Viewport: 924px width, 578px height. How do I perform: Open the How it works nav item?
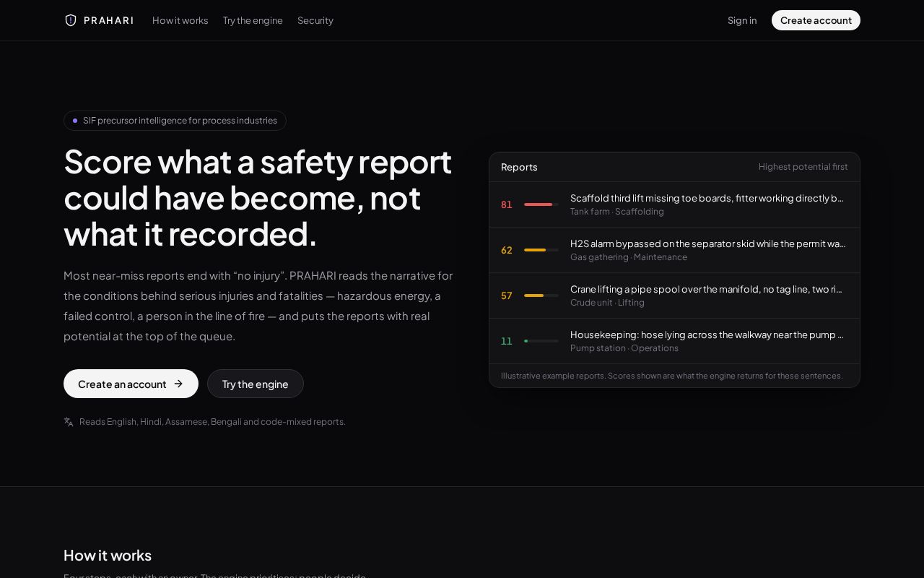pyautogui.click(x=180, y=20)
